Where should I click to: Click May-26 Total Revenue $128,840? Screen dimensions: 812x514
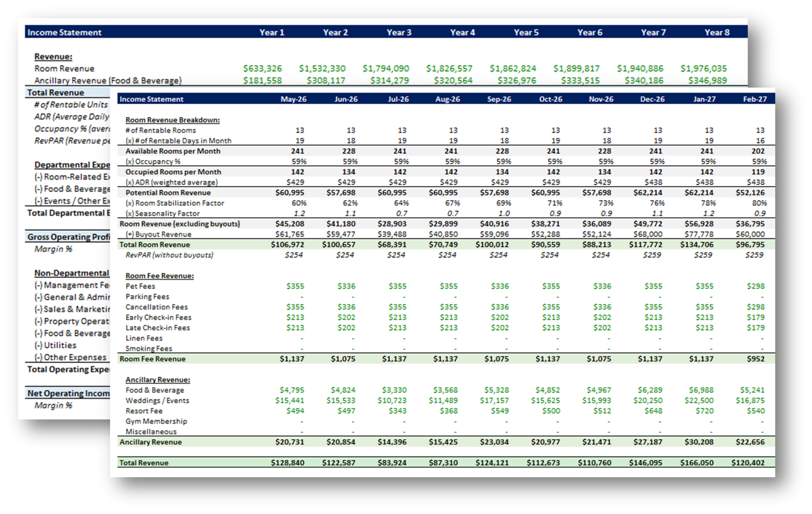coord(287,463)
